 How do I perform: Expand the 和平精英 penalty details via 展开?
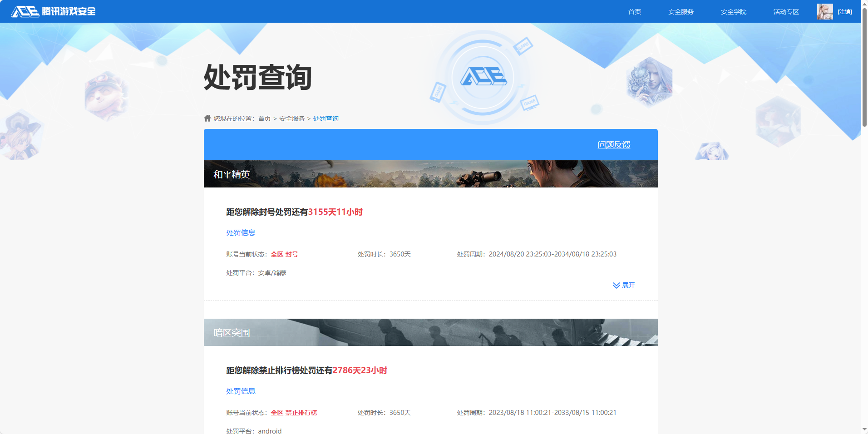(628, 285)
